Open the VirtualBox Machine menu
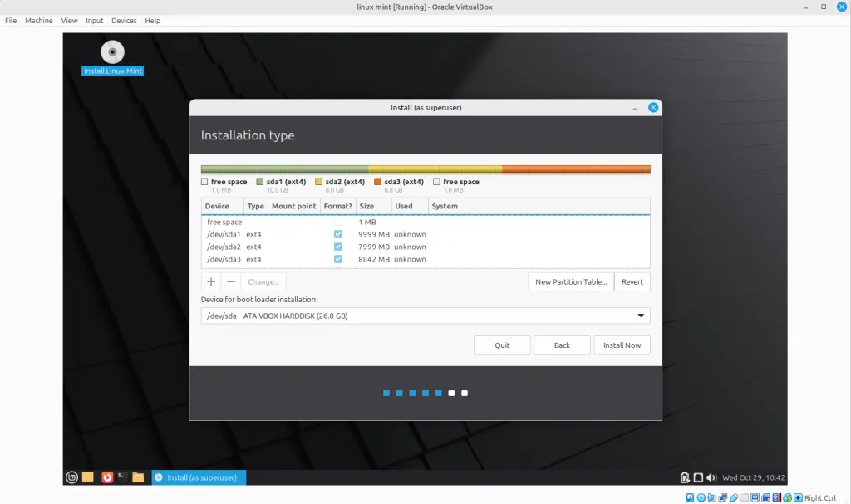The height and width of the screenshot is (504, 851). pos(39,20)
